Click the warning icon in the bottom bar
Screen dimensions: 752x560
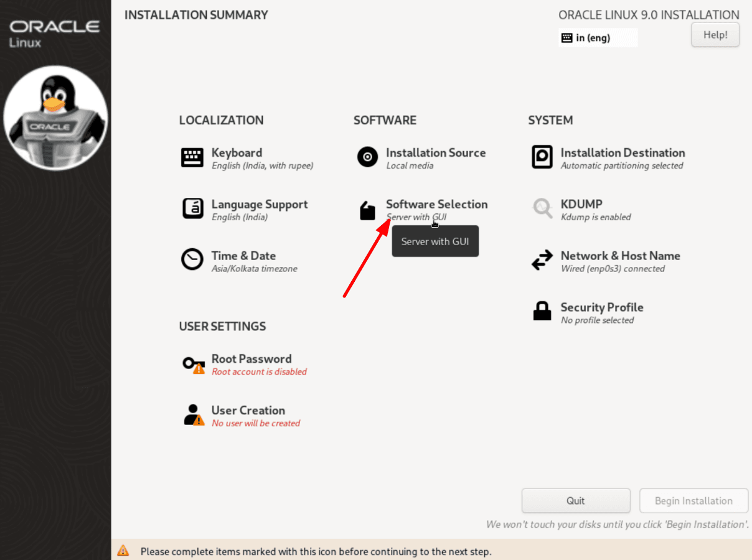click(123, 550)
